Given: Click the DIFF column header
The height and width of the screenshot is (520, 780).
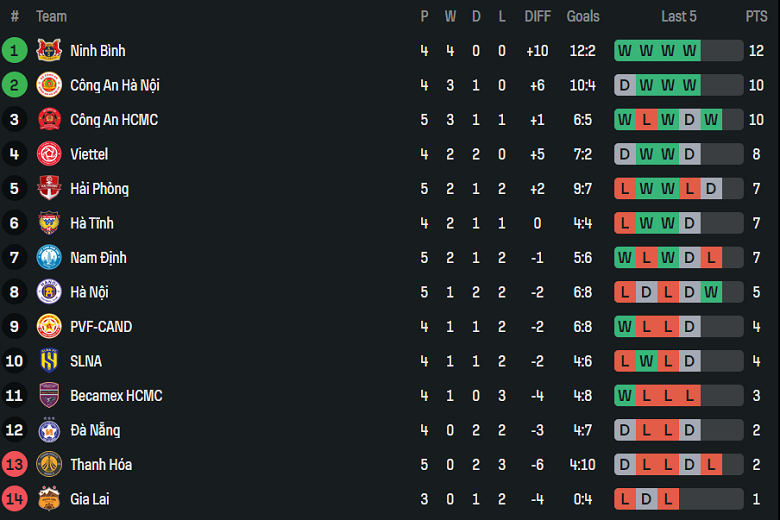Looking at the screenshot, I should click(x=538, y=16).
